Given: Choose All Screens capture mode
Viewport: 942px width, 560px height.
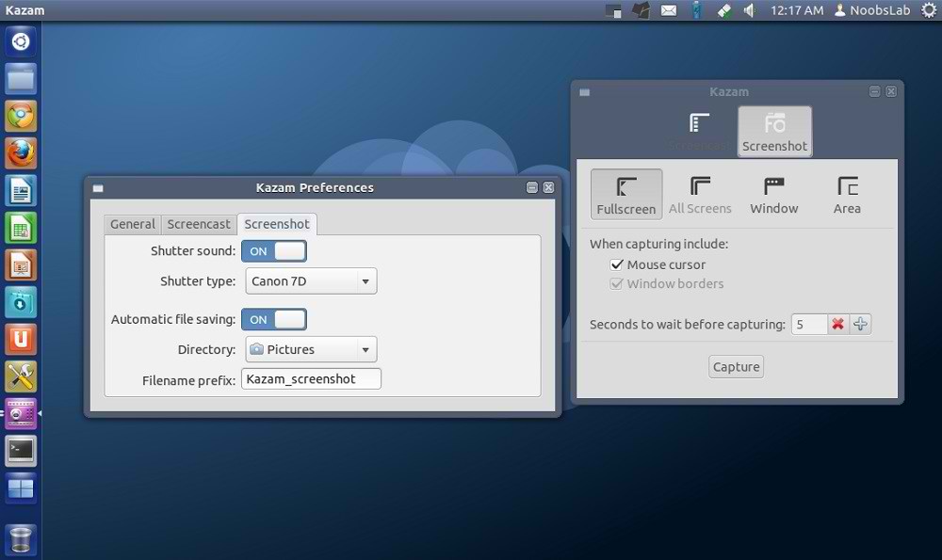Looking at the screenshot, I should coord(700,194).
